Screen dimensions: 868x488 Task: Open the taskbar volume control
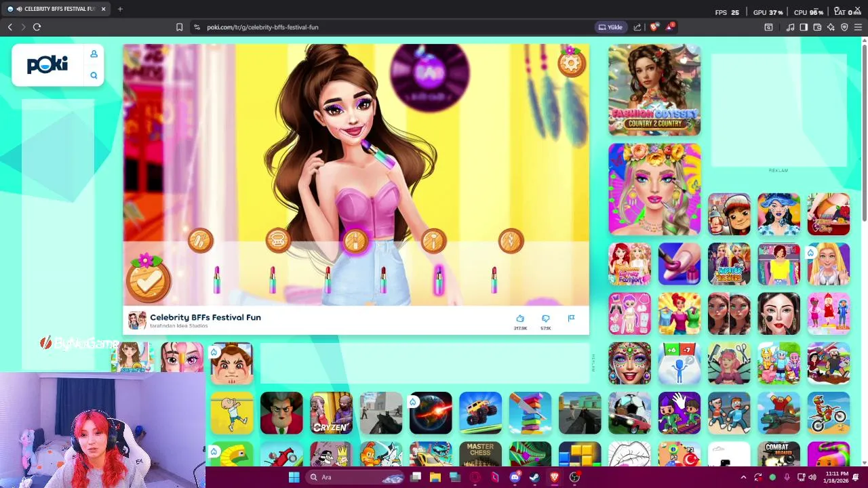click(x=812, y=477)
